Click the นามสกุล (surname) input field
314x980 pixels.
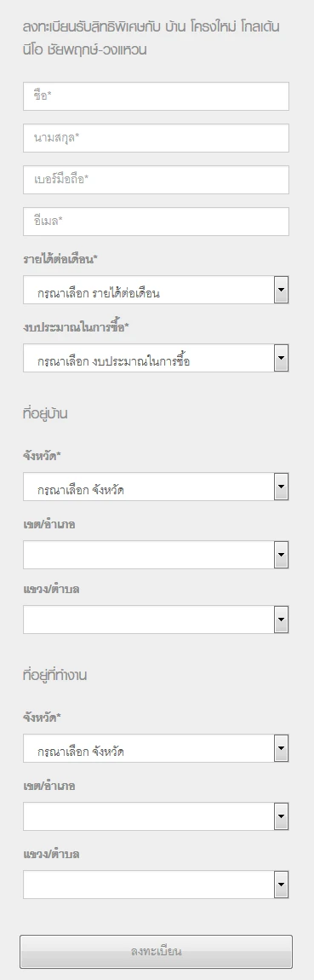point(156,138)
